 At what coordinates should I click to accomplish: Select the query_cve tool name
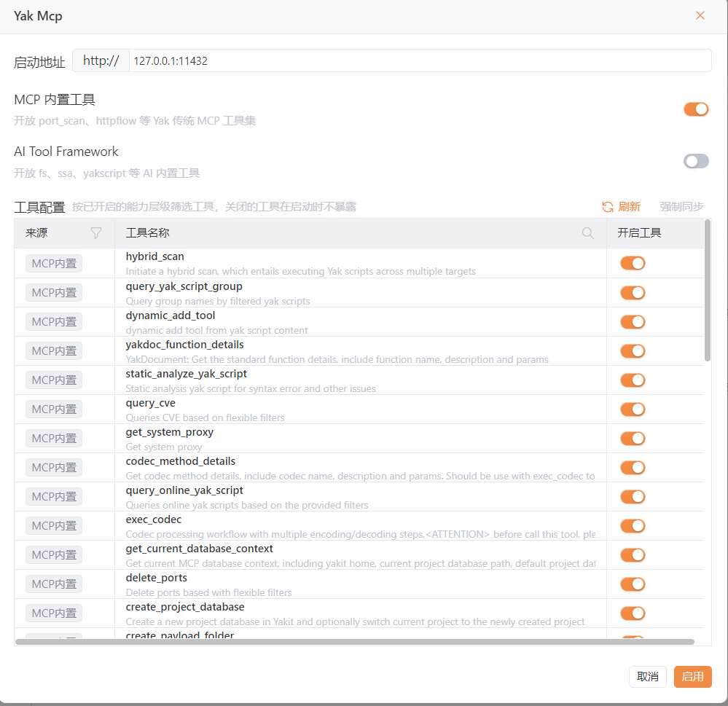pyautogui.click(x=150, y=403)
